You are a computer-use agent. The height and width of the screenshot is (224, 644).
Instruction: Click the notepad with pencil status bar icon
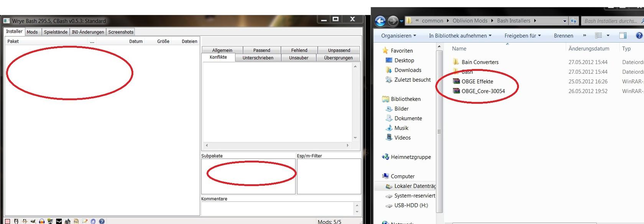[85, 221]
